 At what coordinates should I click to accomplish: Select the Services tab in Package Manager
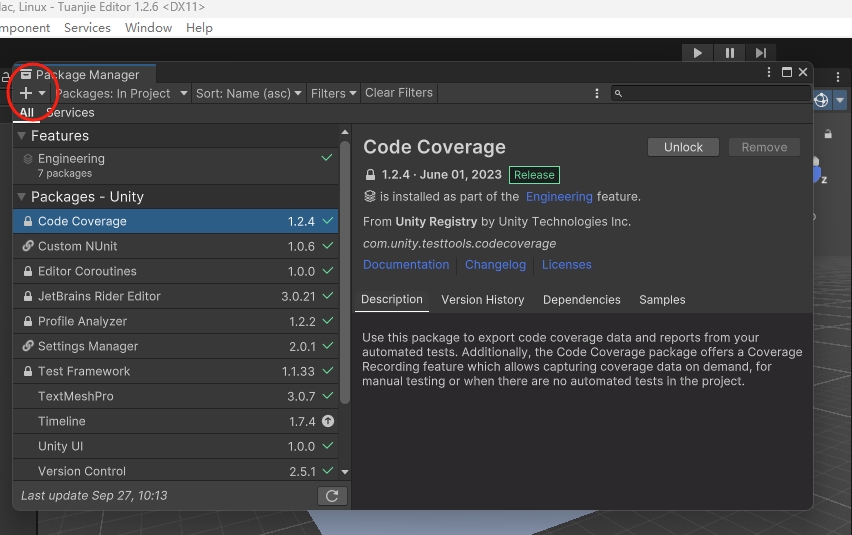click(70, 112)
